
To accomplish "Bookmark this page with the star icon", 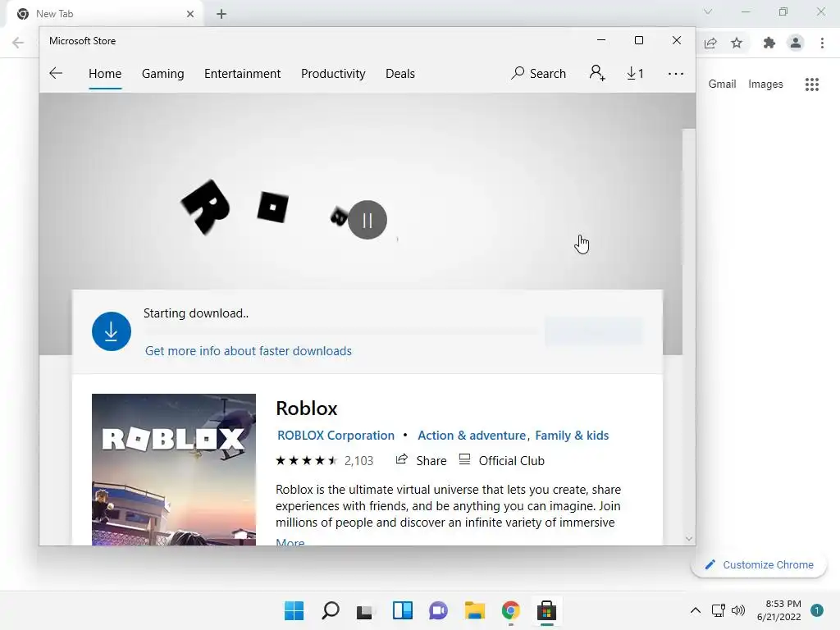I will (737, 43).
